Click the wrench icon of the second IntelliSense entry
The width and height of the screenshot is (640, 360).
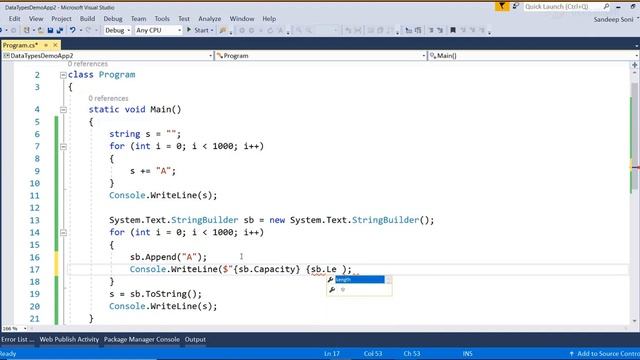pos(332,290)
